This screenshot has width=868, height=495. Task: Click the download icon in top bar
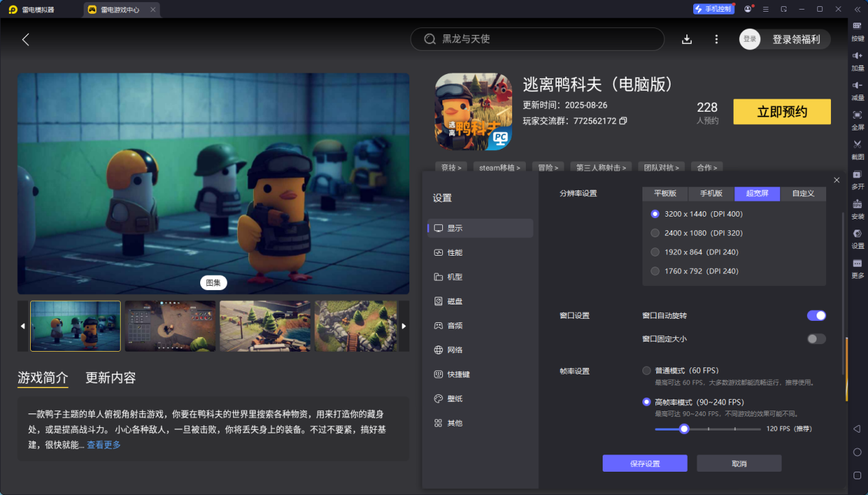(x=687, y=39)
